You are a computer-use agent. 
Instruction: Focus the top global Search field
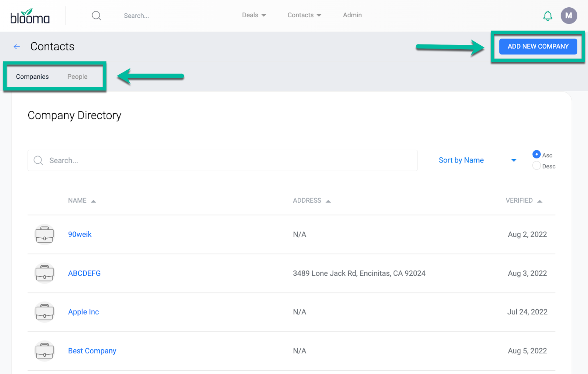(136, 16)
